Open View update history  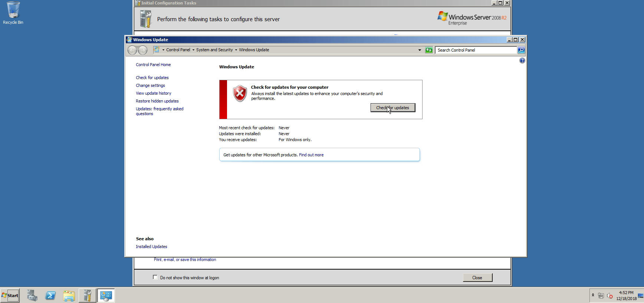(153, 93)
